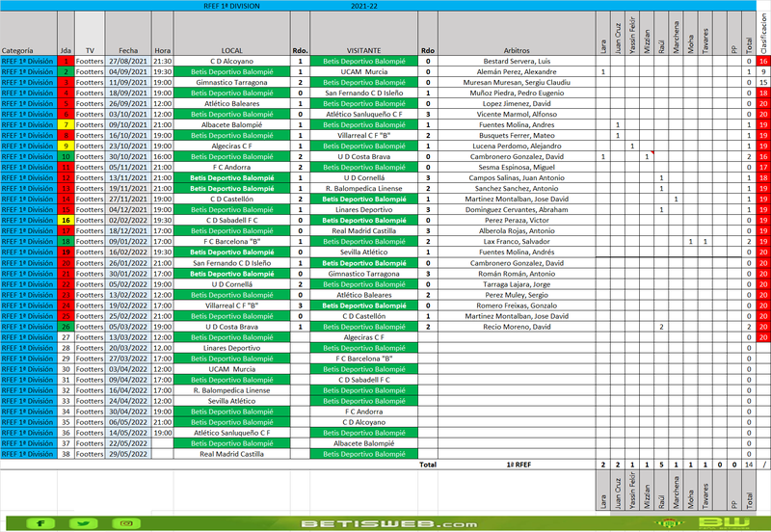The height and width of the screenshot is (532, 771).
Task: Select referee Sanchez Sanchez, Antonio
Action: [x=517, y=188]
